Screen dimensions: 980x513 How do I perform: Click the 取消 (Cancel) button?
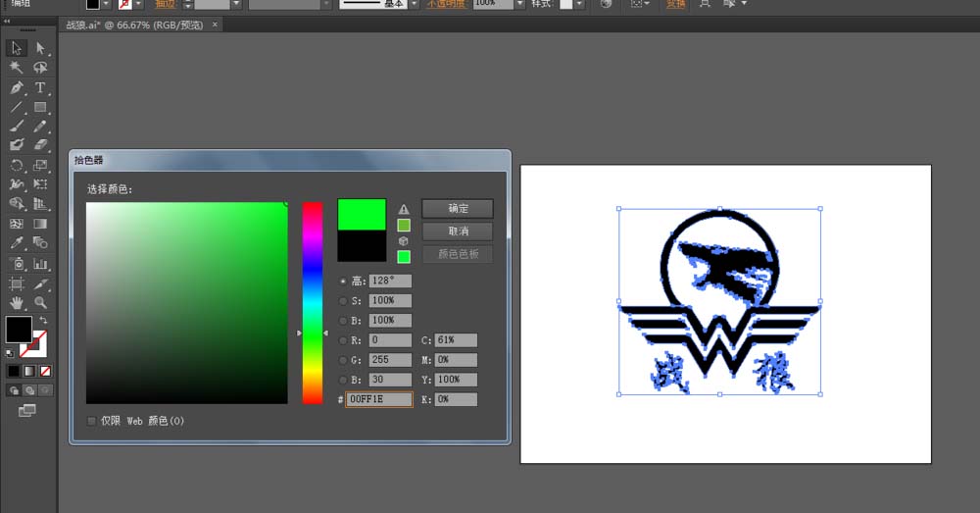(x=458, y=231)
